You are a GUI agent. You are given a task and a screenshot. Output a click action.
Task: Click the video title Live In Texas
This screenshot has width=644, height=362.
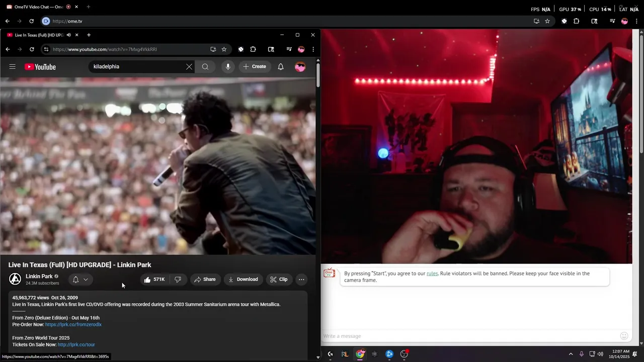point(79,265)
